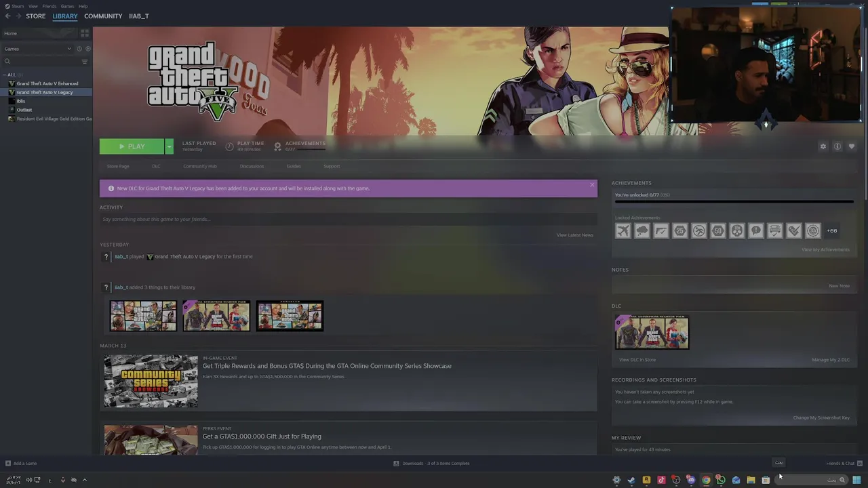Click New Note in Notes panel
This screenshot has height=488, width=868.
(839, 286)
